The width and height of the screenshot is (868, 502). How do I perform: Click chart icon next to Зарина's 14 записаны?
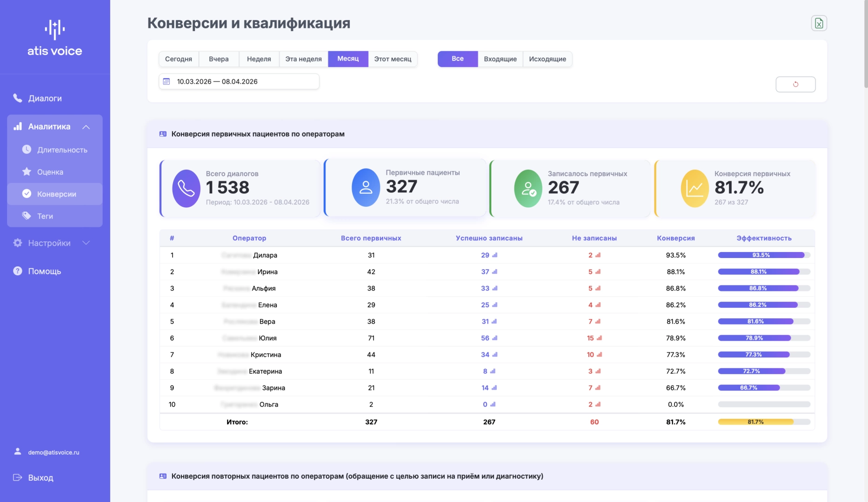(494, 388)
